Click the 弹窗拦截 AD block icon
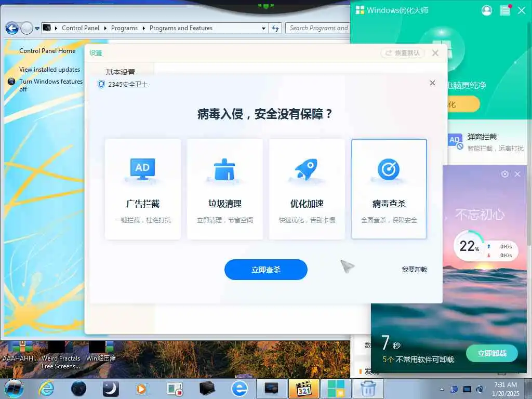This screenshot has width=532, height=399. tap(455, 141)
